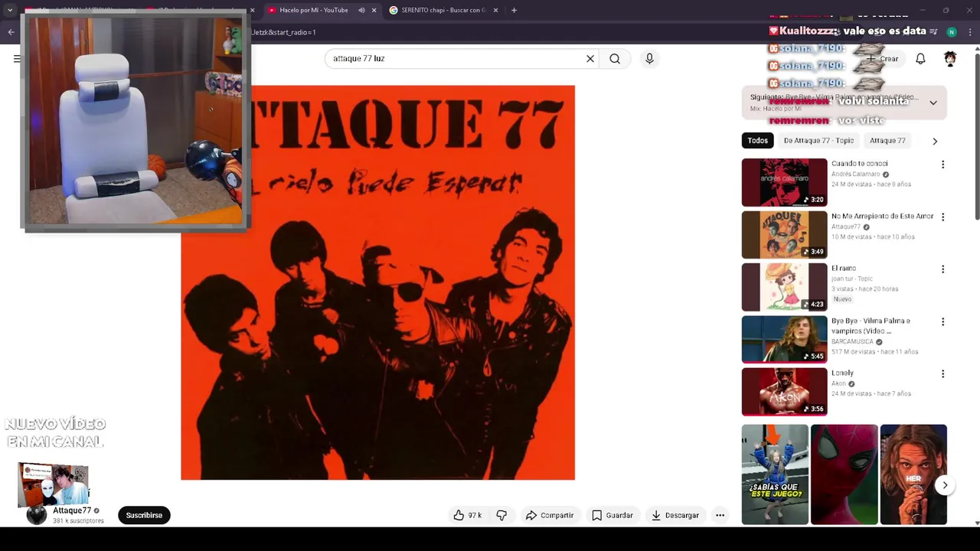Click the El ramo video title
Viewport: 980px width, 551px height.
(843, 269)
